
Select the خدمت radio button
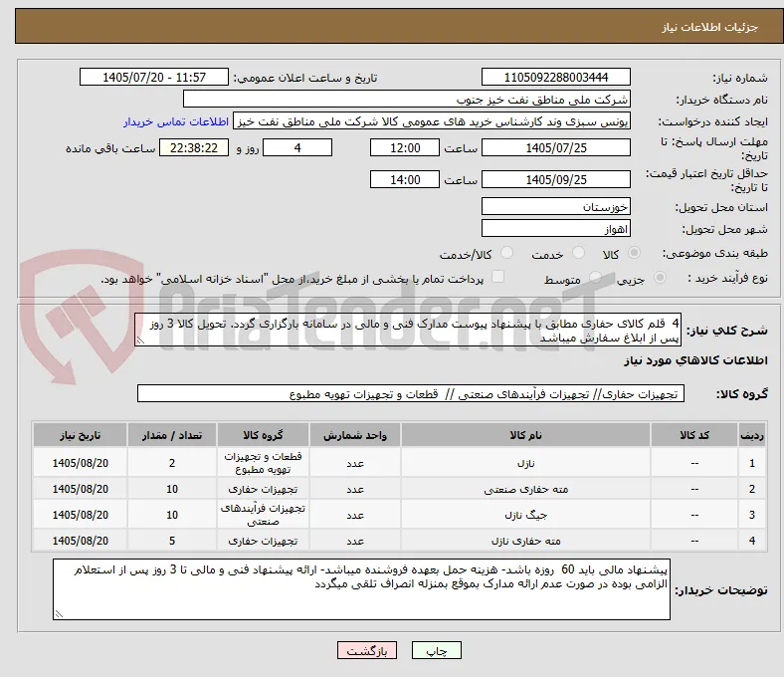click(x=578, y=253)
